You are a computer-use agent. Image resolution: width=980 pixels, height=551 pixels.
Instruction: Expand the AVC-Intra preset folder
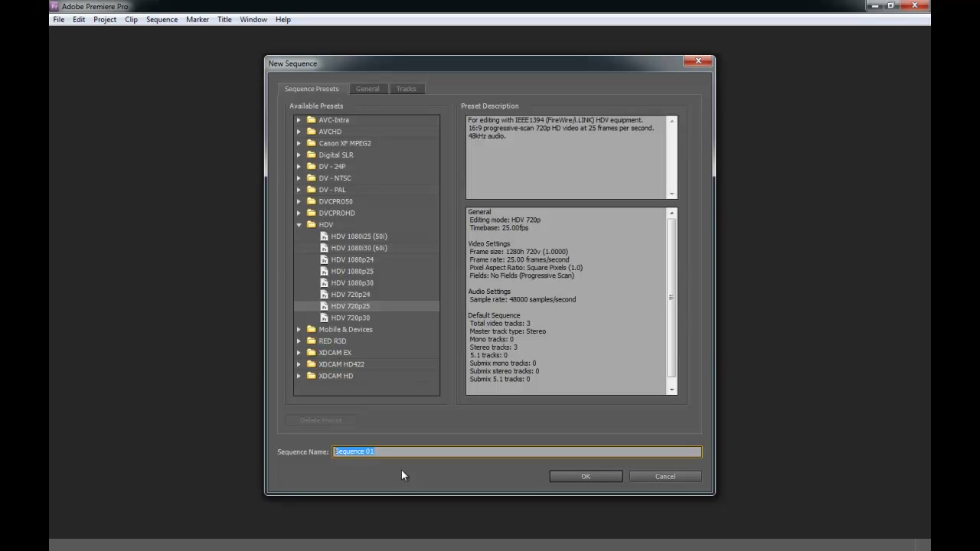tap(299, 120)
